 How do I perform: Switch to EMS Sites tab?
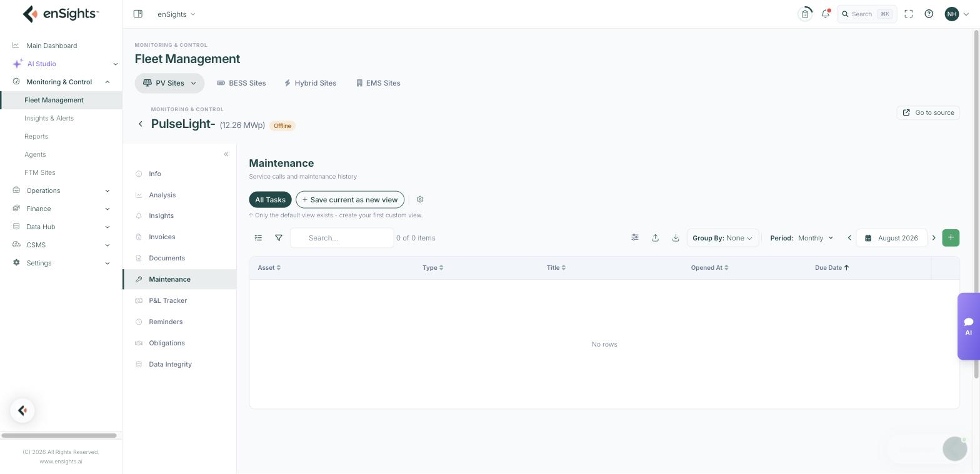(x=378, y=83)
